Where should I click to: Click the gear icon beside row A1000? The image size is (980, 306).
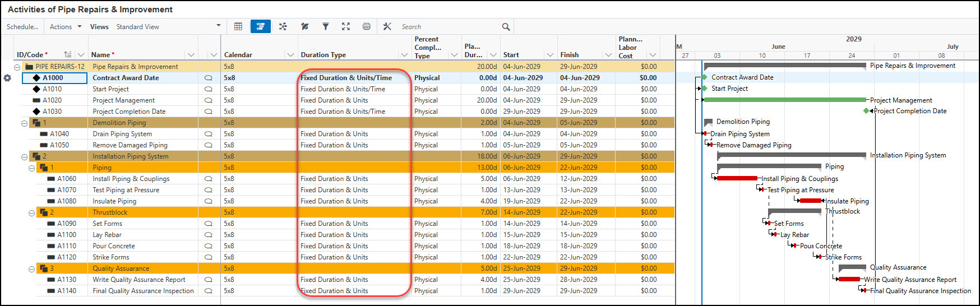(x=7, y=78)
